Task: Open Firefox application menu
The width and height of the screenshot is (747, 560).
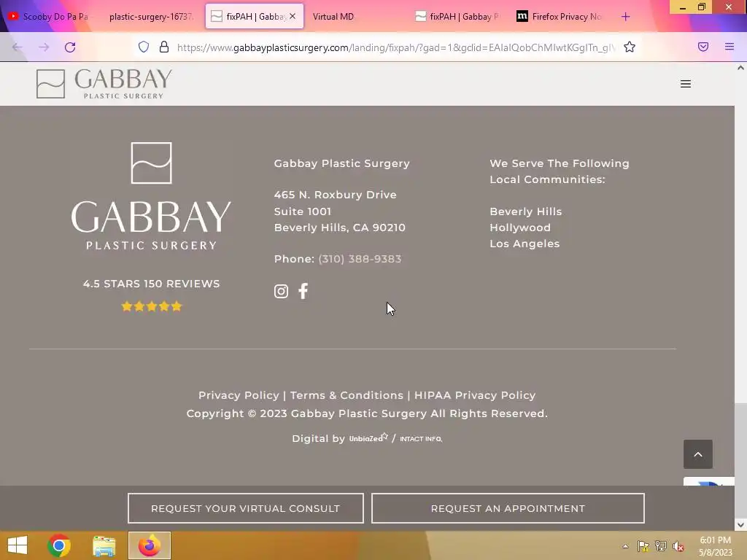Action: [729, 47]
